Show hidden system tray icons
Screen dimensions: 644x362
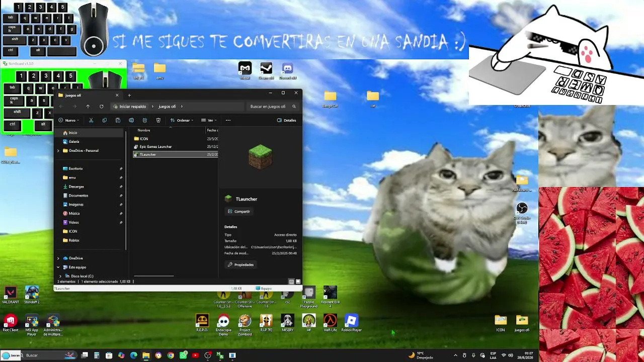456,355
